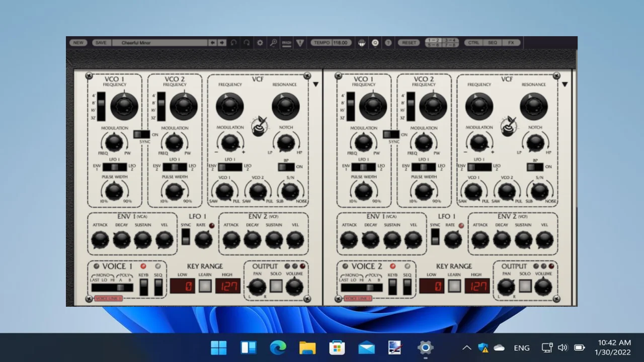The image size is (644, 362).
Task: Click Voice 1 output pan knob
Action: pyautogui.click(x=257, y=287)
